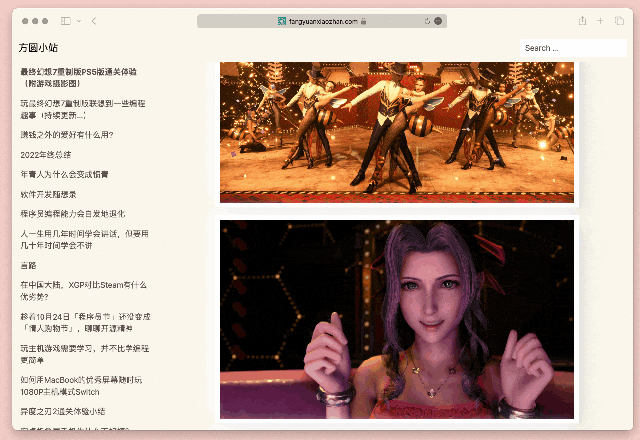640x440 pixels.
Task: Click the site favicon in address bar
Action: [282, 21]
